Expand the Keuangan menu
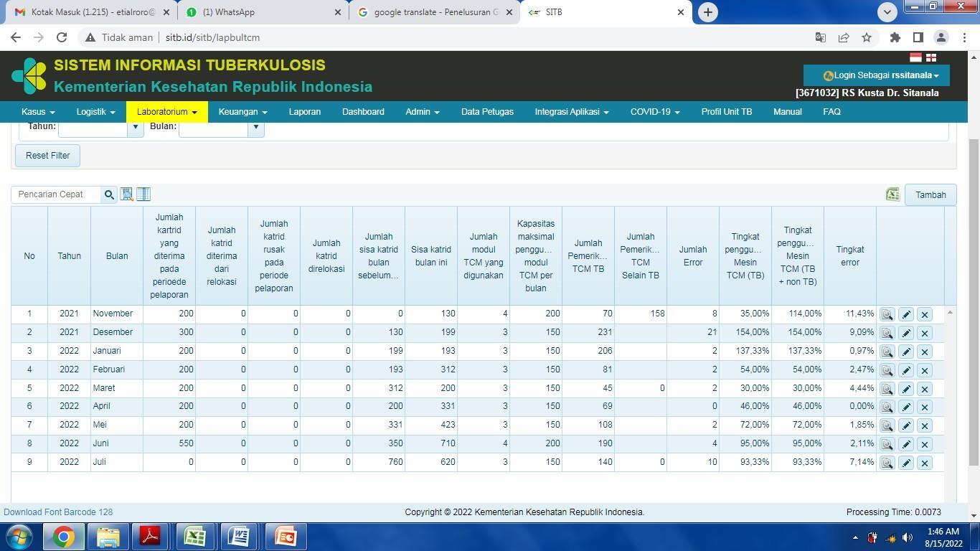980x551 pixels. point(242,112)
